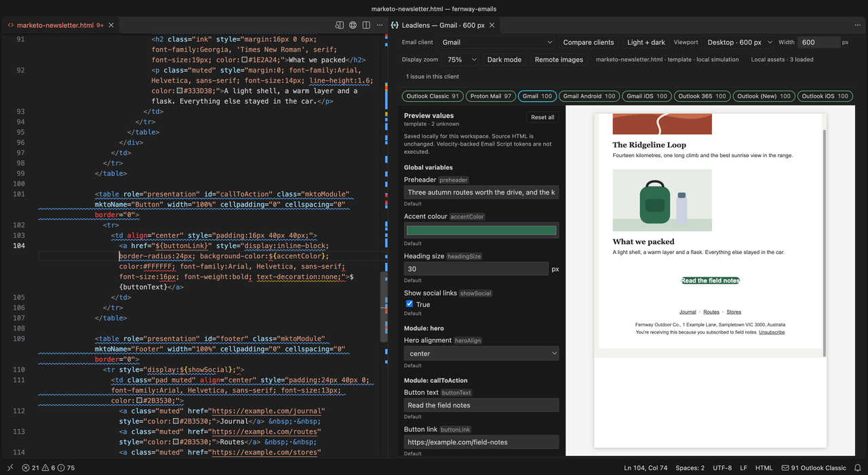Open the Email client dropdown
Image resolution: width=868 pixels, height=475 pixels.
point(496,42)
